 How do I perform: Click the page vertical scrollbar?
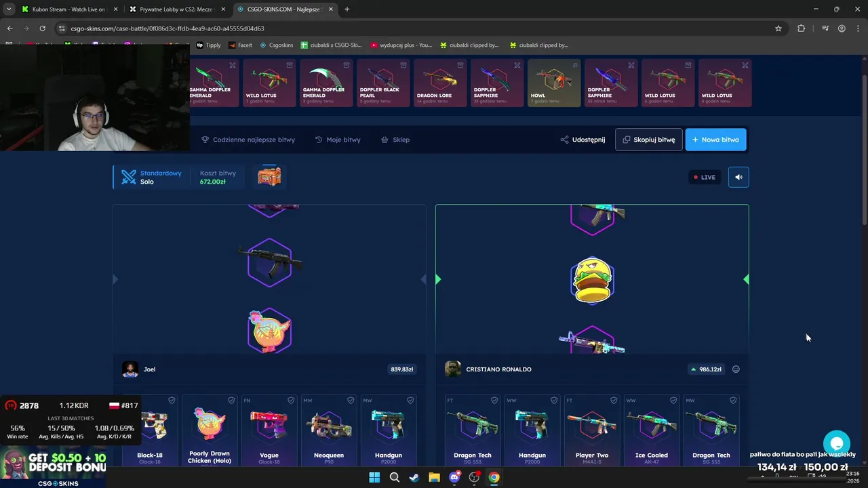tap(864, 142)
